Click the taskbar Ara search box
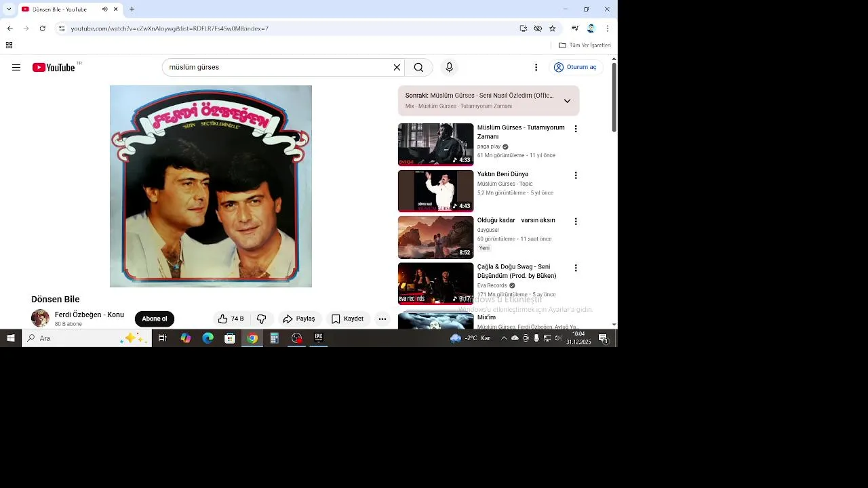This screenshot has height=488, width=868. (x=87, y=338)
